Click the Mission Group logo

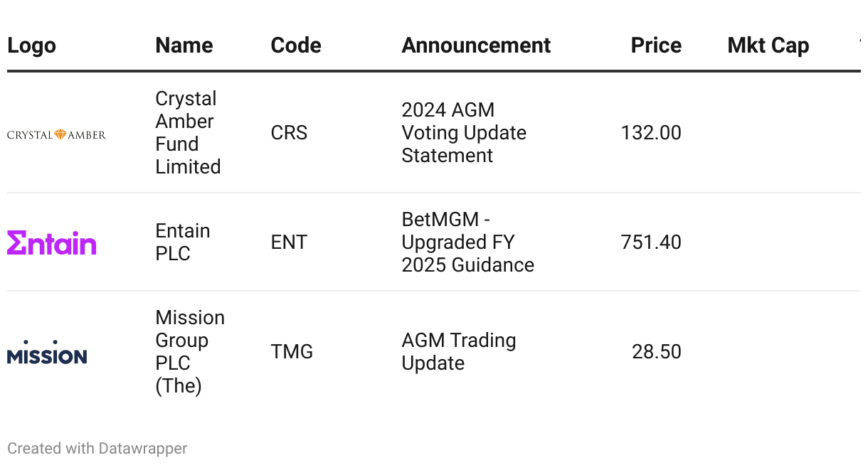tap(47, 353)
